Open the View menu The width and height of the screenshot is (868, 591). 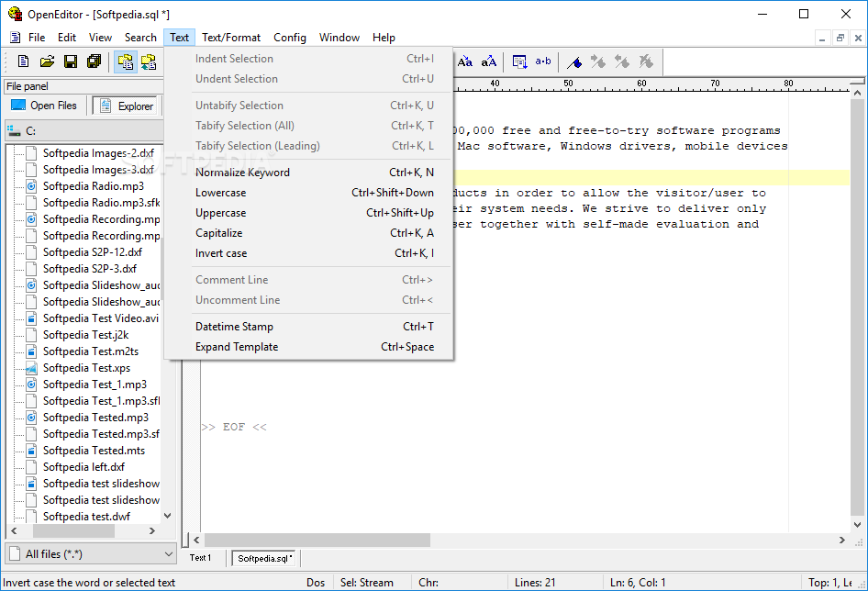(x=100, y=38)
